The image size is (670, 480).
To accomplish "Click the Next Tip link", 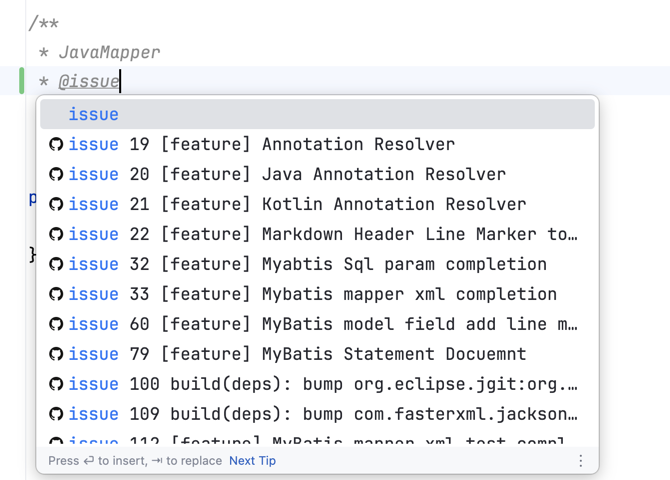I will [252, 461].
